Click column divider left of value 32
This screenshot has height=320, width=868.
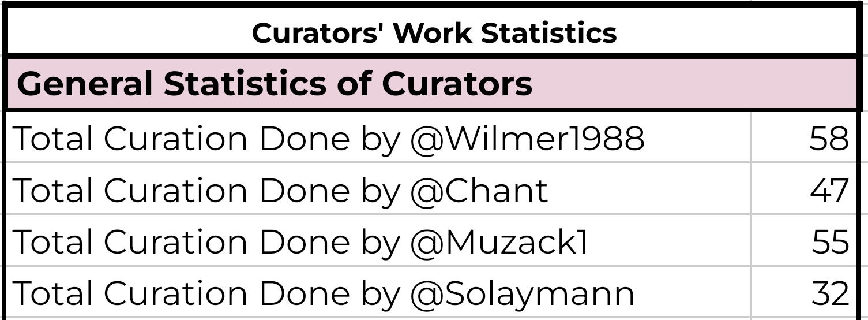751,292
